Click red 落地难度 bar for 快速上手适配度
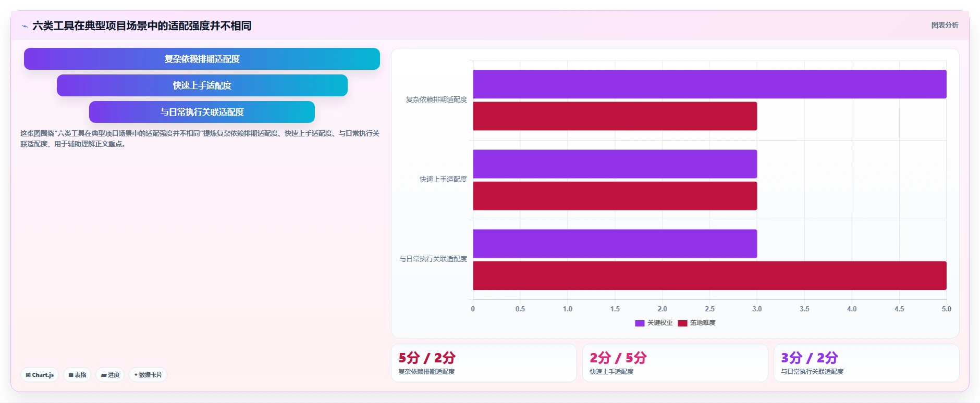Viewport: 980px width, 403px height. tap(615, 196)
